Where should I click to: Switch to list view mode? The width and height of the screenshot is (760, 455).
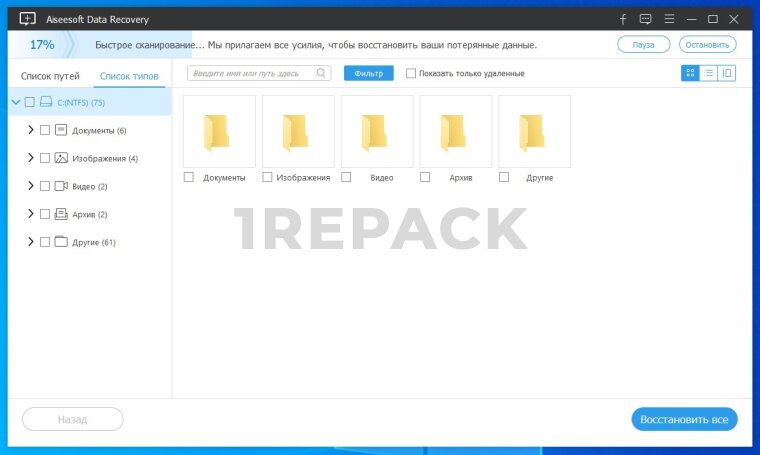click(708, 73)
